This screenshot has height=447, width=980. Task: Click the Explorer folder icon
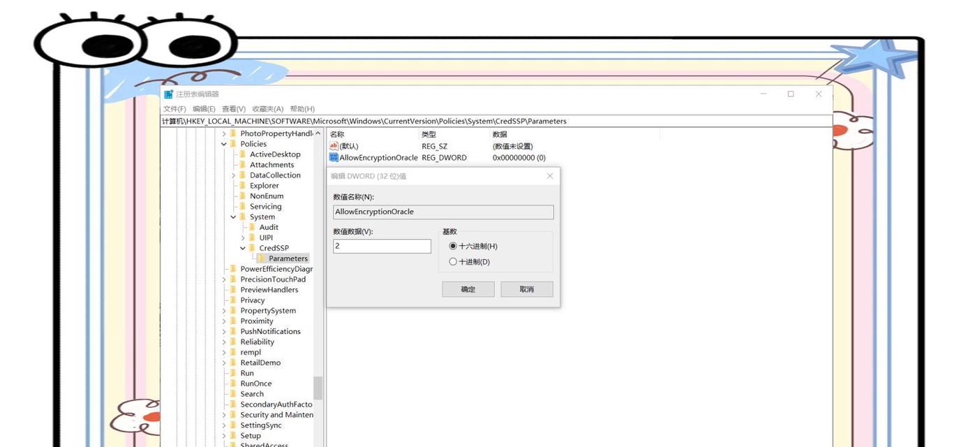(x=243, y=186)
